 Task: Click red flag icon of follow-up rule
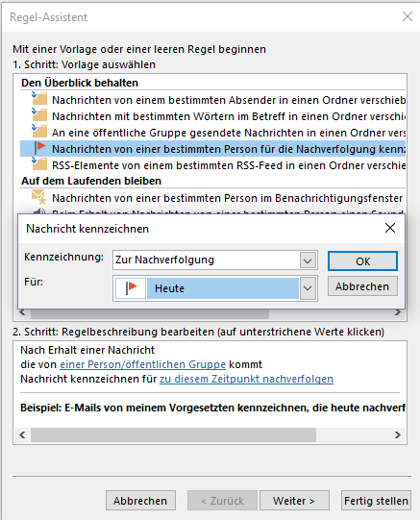click(x=39, y=148)
